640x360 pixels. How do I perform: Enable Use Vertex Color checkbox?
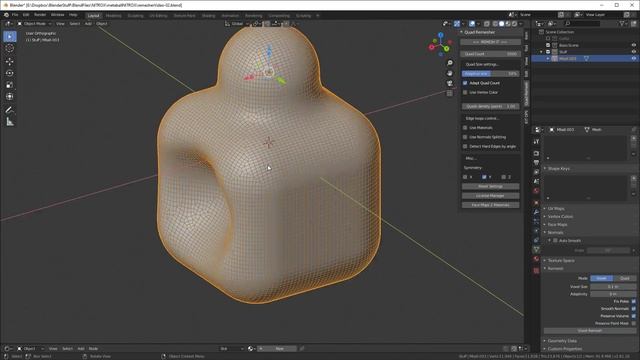click(x=465, y=92)
